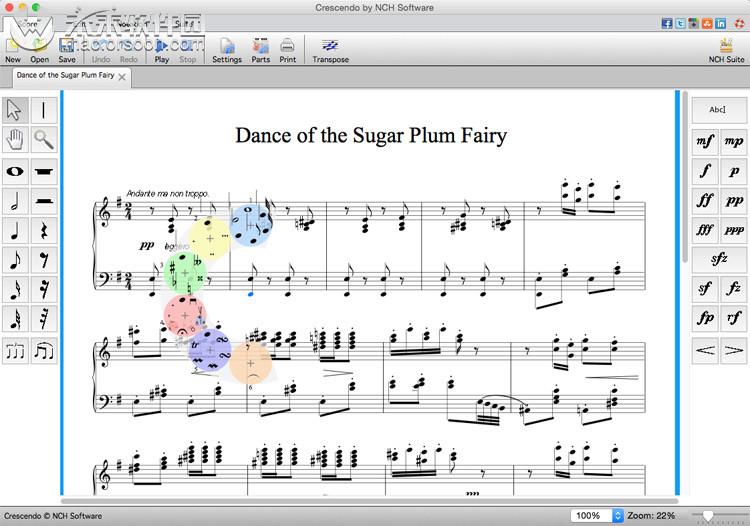Select the eighth rest tool
750x526 pixels.
(x=44, y=260)
